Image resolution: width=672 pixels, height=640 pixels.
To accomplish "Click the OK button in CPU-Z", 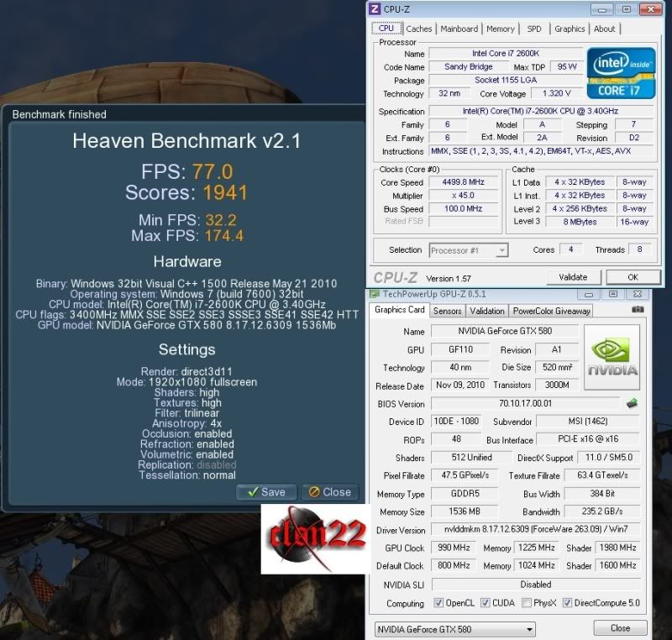I will [633, 277].
